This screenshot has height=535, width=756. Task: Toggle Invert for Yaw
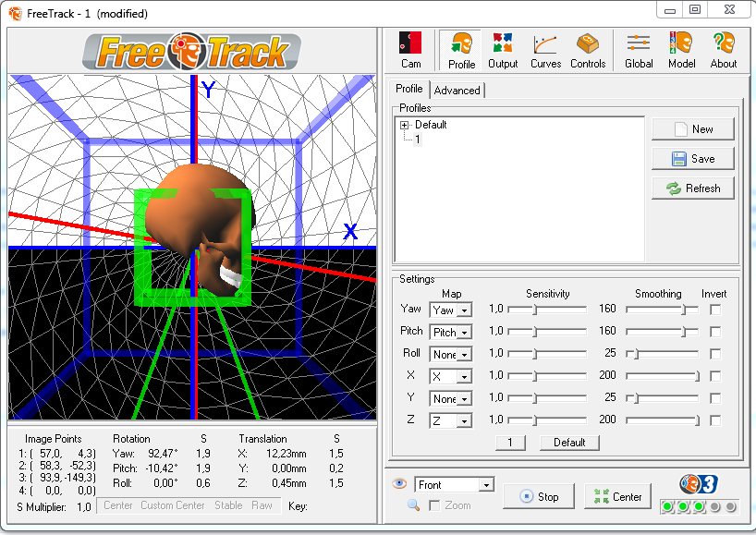pos(715,310)
